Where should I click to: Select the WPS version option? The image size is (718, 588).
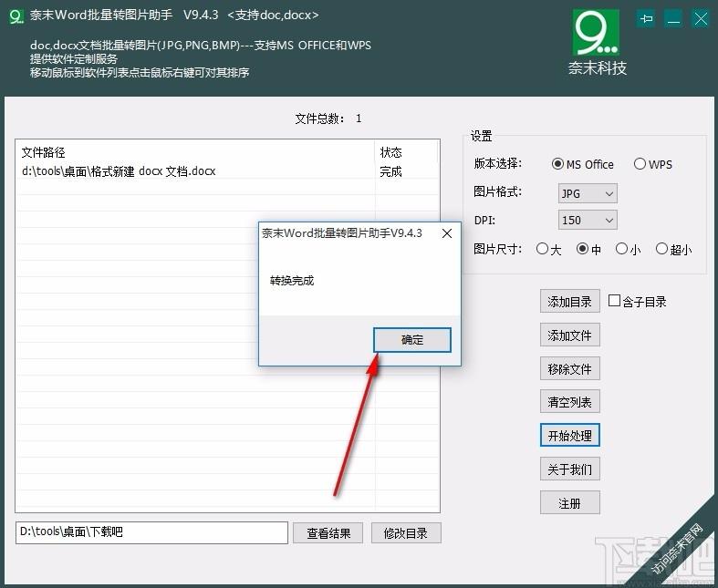coord(653,164)
